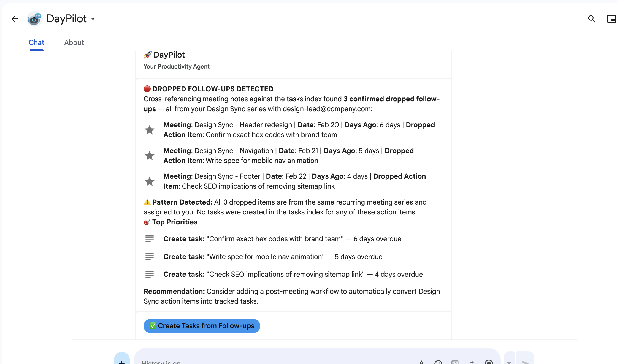617x364 pixels.
Task: Click the star beside Footer meeting
Action: click(x=150, y=181)
